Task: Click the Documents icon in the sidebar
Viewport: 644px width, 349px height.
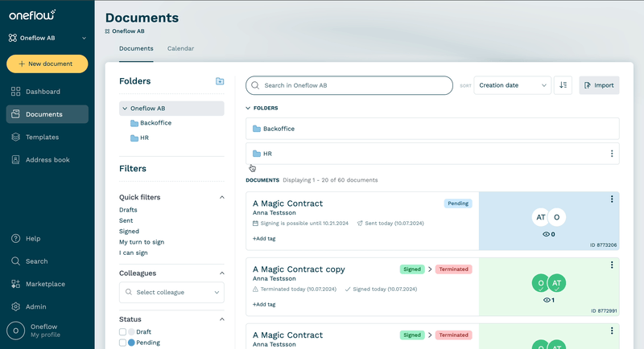Action: click(15, 114)
